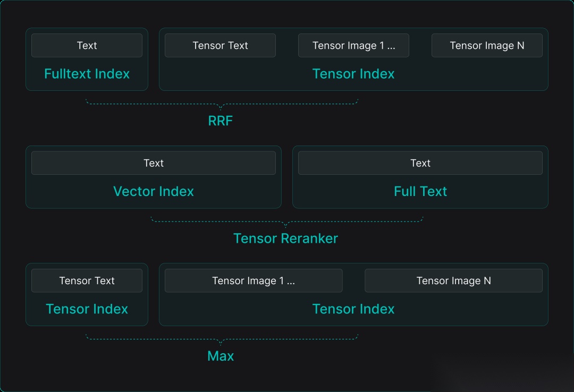Click Tensor Image N in the RRF group

tap(487, 45)
